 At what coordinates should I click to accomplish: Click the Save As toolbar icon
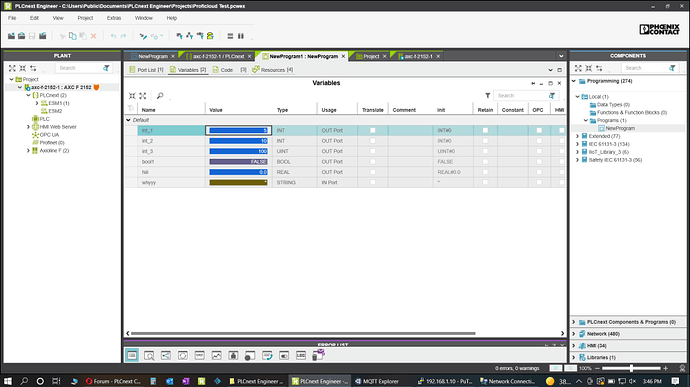coord(43,36)
